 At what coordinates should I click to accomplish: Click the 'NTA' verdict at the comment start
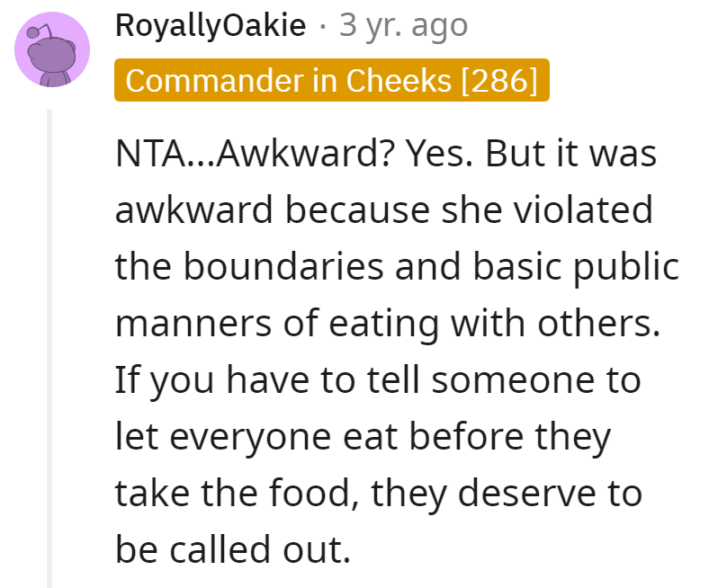(149, 154)
